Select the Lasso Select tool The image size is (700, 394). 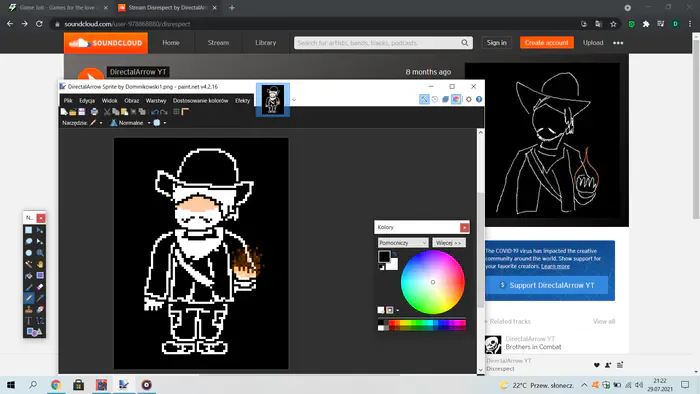tap(29, 241)
